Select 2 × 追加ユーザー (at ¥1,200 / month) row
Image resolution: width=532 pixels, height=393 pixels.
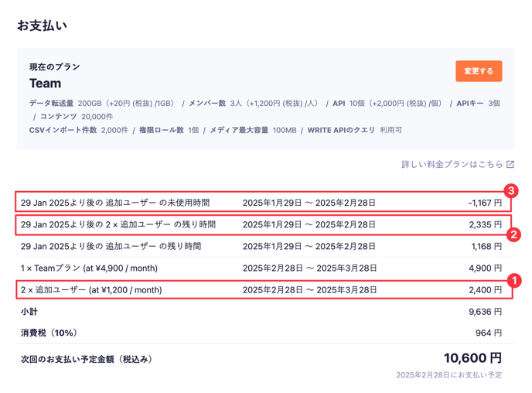(x=264, y=290)
